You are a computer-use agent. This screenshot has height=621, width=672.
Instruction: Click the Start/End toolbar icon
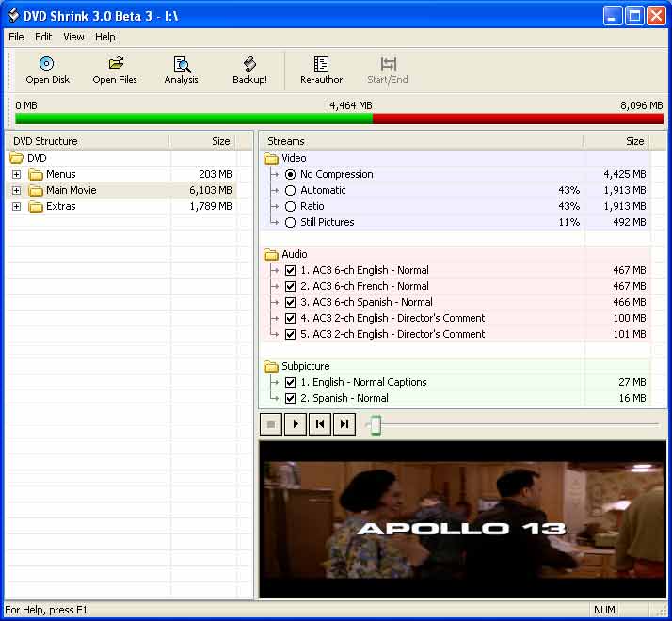(389, 64)
